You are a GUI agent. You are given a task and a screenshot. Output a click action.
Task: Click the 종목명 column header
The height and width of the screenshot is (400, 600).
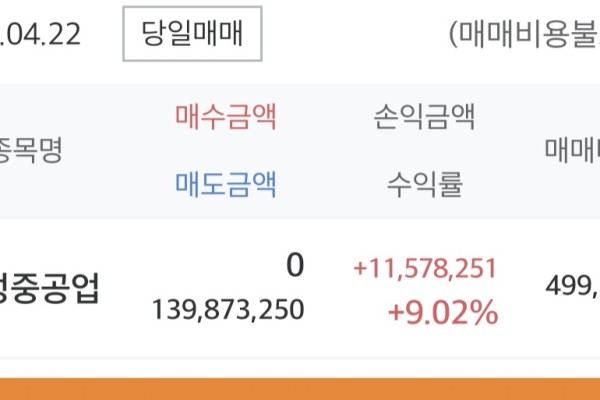click(x=32, y=151)
